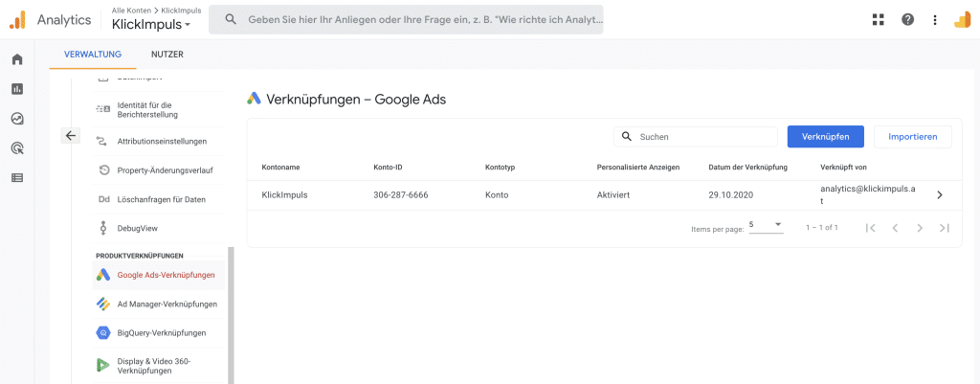Open the help question mark icon
The height and width of the screenshot is (384, 980).
tap(907, 19)
